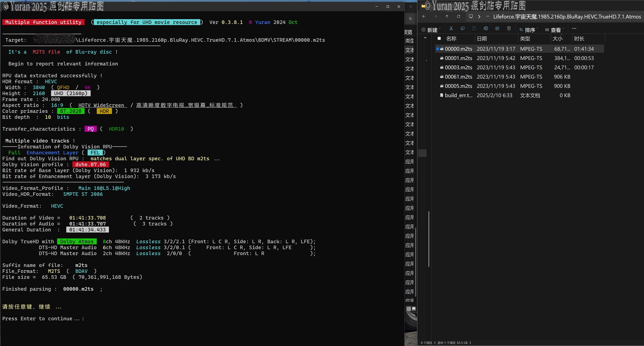Click the FEL enhancement layer label
The width and height of the screenshot is (644, 346).
click(95, 152)
